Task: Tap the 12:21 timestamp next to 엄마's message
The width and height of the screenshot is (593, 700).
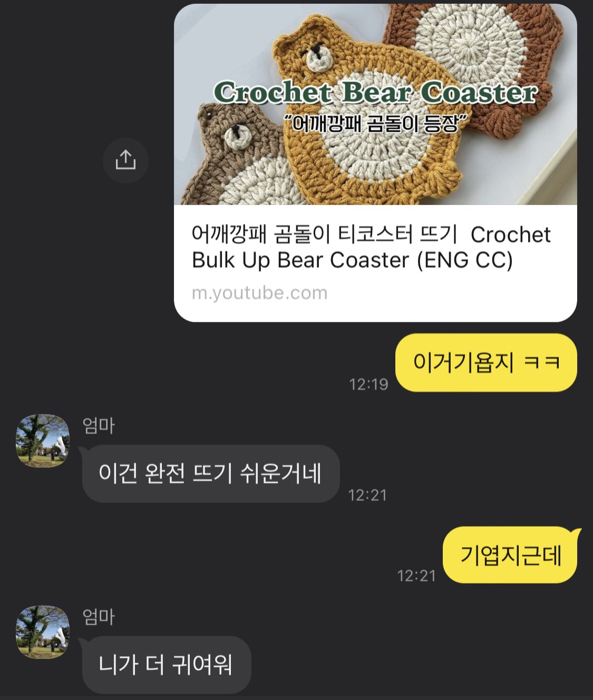Action: coord(367,495)
